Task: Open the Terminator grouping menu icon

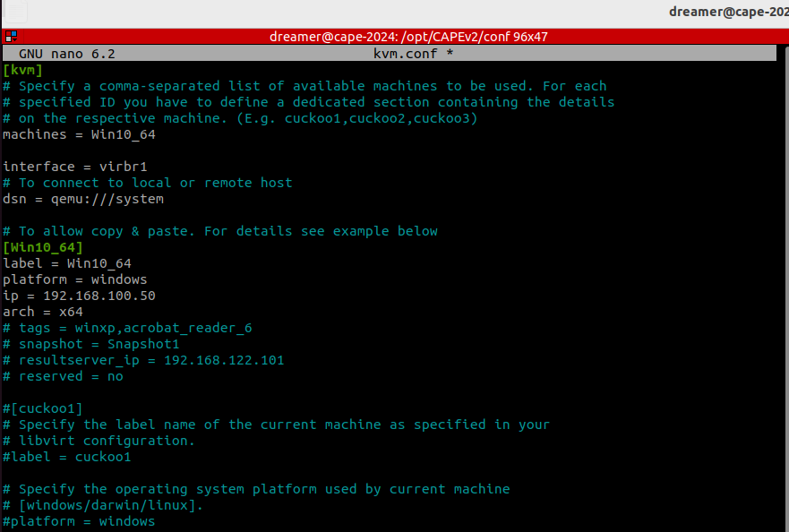Action: tap(11, 36)
